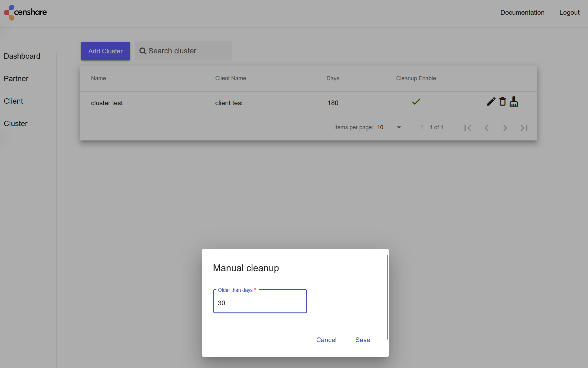Click the censhare logo
The image size is (588, 368).
[x=25, y=12]
